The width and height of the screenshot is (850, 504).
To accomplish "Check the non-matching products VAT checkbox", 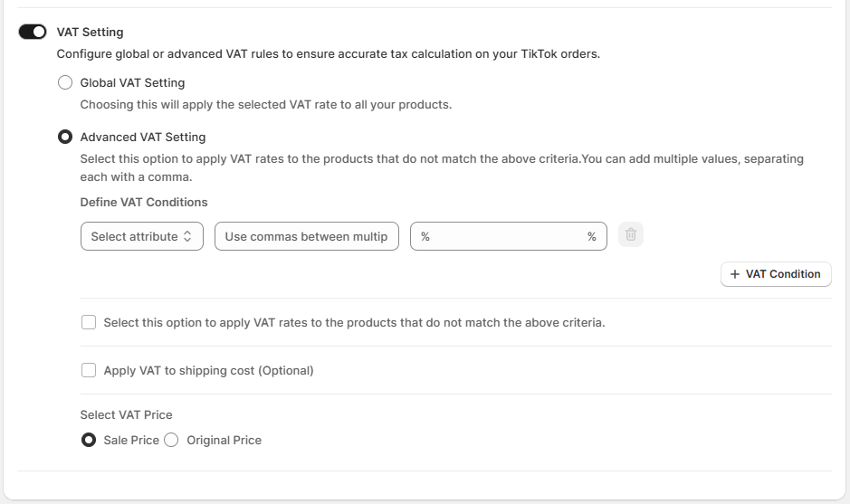I will (x=89, y=322).
